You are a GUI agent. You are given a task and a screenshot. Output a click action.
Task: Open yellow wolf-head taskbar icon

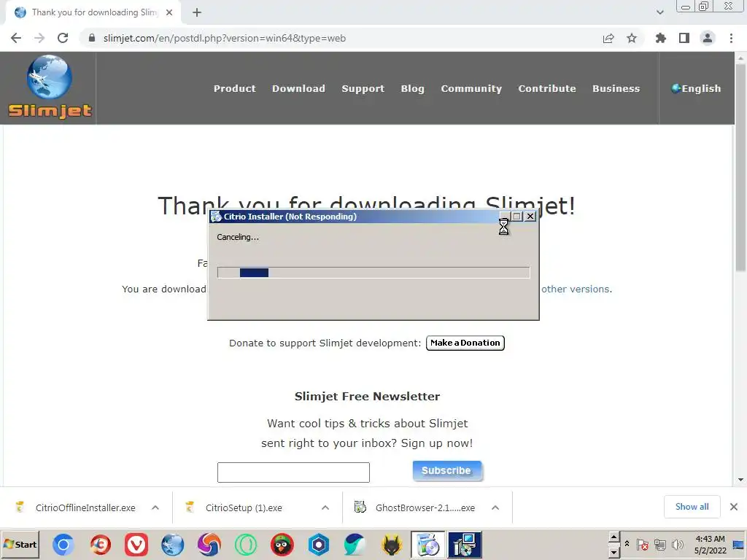pyautogui.click(x=392, y=545)
